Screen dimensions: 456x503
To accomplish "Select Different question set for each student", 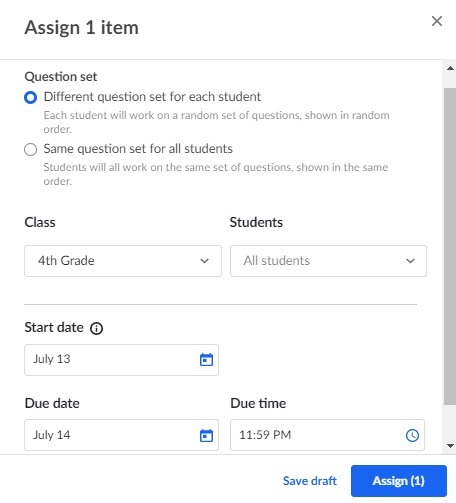I will (x=30, y=97).
